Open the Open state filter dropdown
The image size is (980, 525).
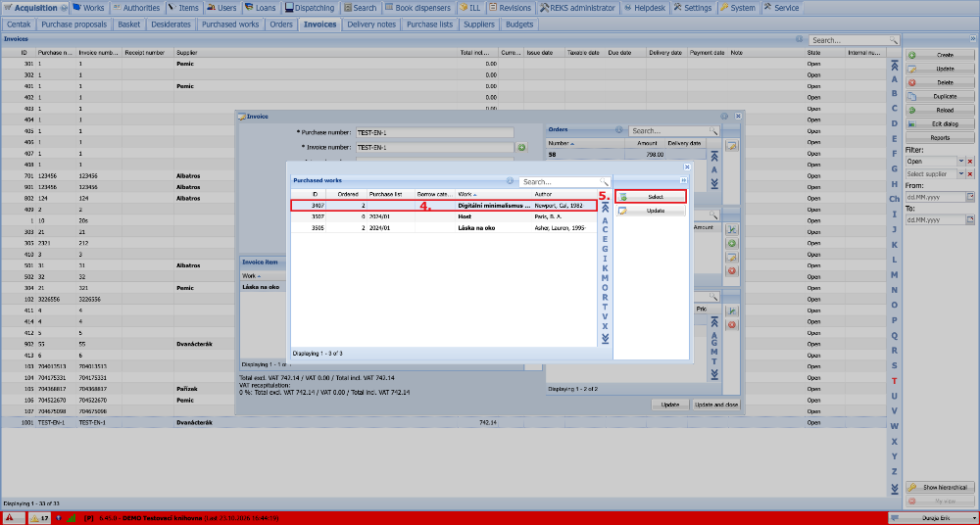click(962, 162)
